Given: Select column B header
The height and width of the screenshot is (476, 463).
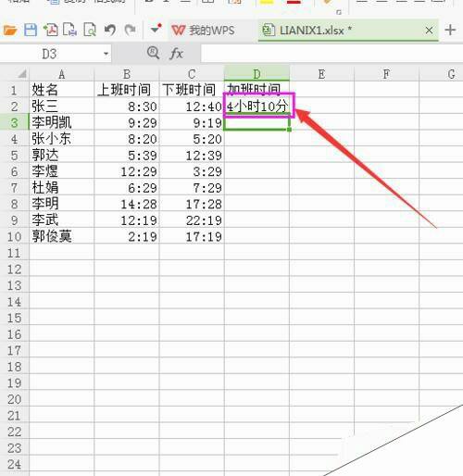Looking at the screenshot, I should (x=127, y=74).
